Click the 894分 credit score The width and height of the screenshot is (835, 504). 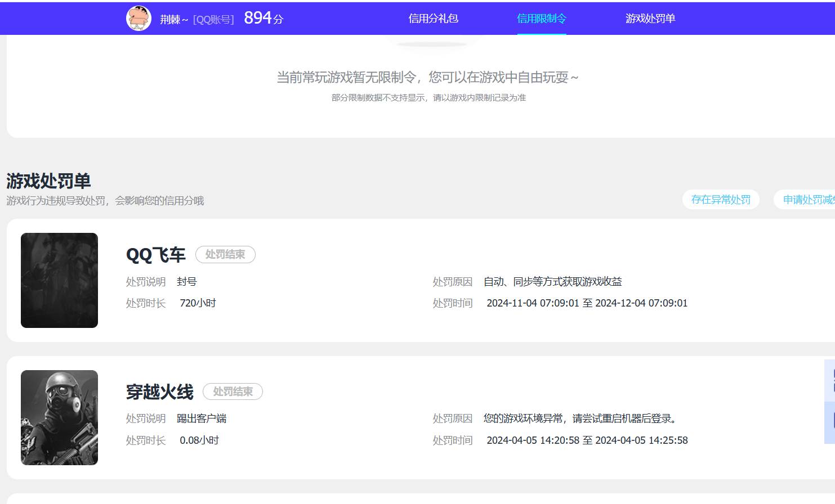coord(263,19)
